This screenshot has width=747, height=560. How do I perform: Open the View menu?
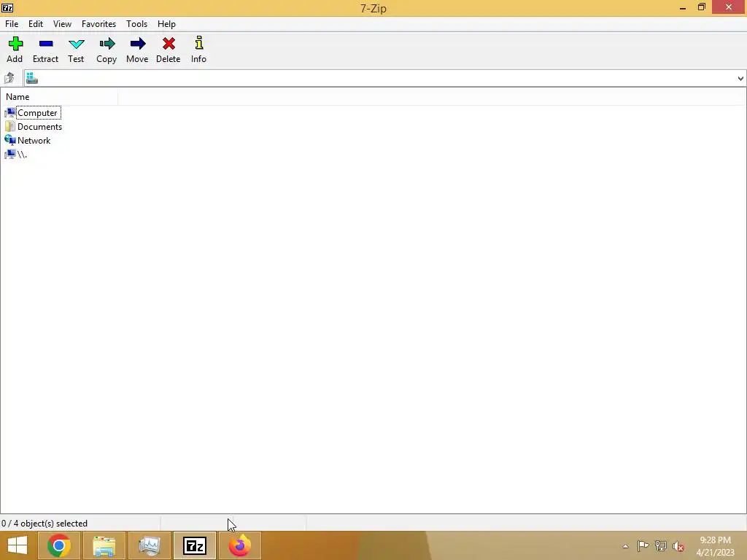(x=63, y=24)
